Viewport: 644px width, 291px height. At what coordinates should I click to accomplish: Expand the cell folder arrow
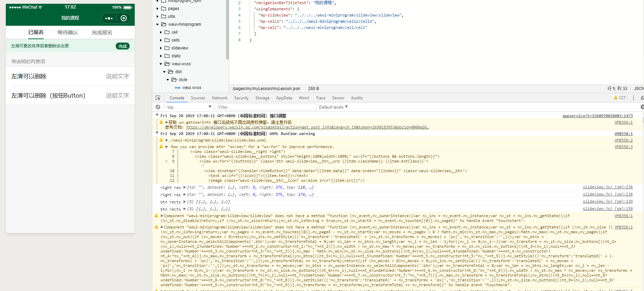point(161,32)
